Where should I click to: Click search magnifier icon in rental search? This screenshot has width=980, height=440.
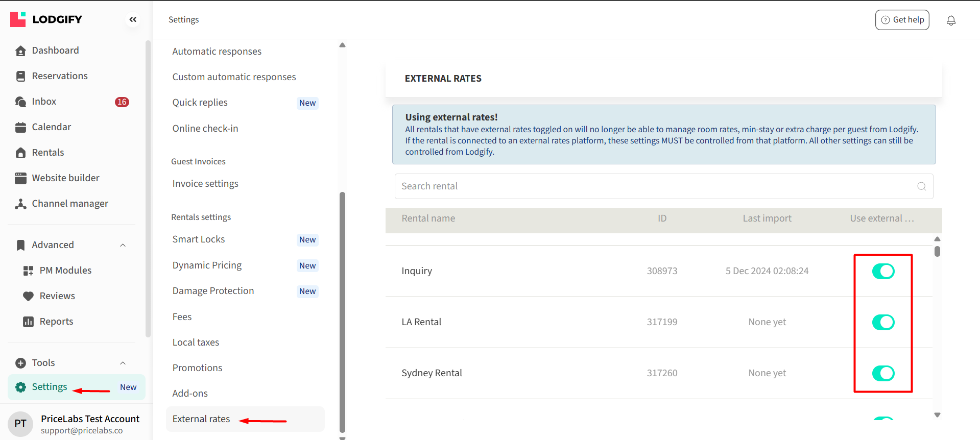pos(921,186)
